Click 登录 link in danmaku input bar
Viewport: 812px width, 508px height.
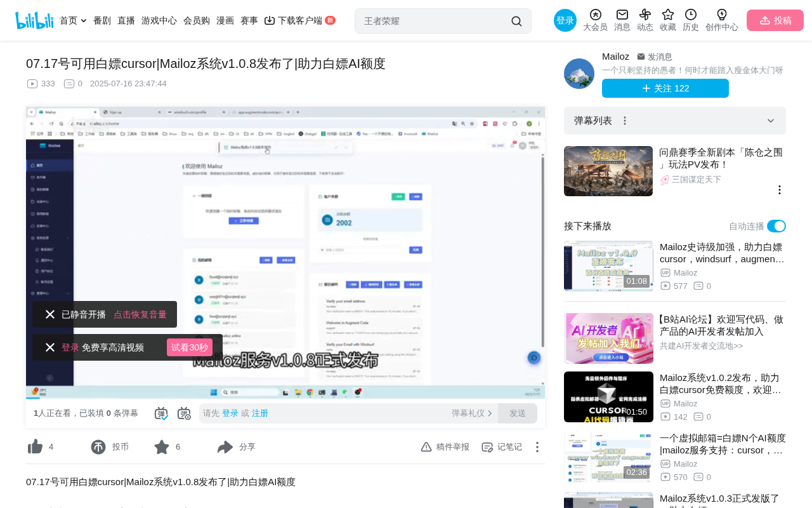[x=230, y=413]
